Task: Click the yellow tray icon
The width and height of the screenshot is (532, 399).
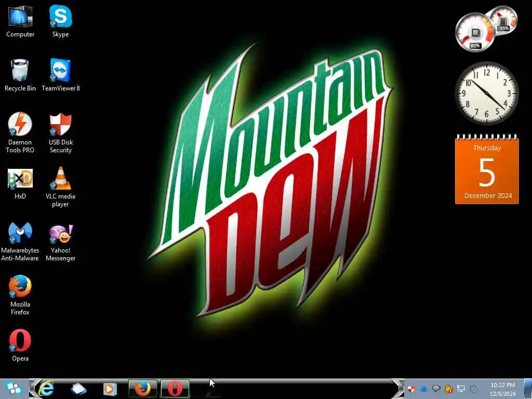Action: point(448,389)
